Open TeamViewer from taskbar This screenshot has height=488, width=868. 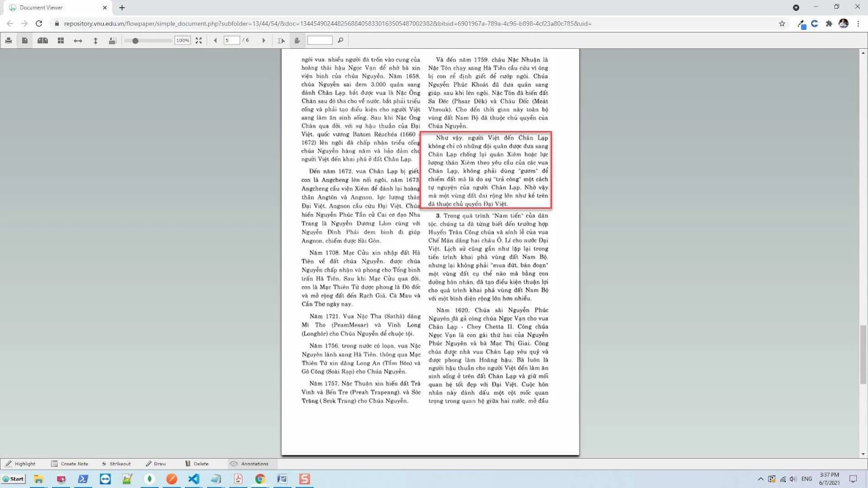[105, 479]
